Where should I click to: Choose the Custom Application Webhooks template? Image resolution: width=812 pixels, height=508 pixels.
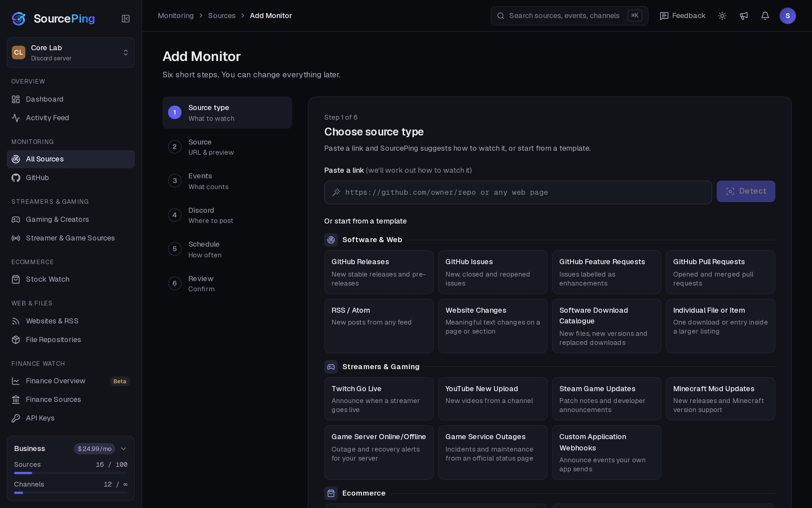tap(606, 453)
